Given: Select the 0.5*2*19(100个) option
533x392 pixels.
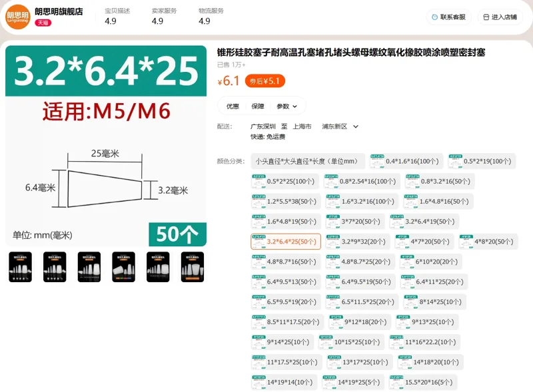Looking at the screenshot, I should 482,161.
